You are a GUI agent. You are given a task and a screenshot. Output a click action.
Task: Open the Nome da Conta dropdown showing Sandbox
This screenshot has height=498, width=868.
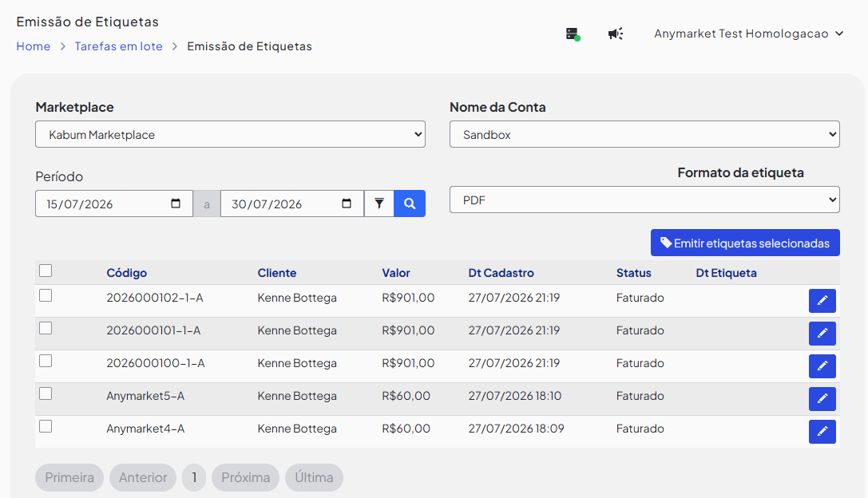644,134
